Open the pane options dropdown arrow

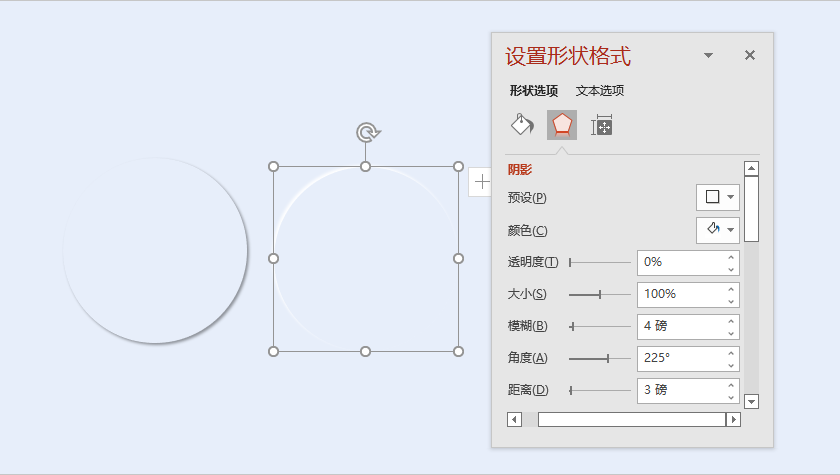[x=708, y=56]
